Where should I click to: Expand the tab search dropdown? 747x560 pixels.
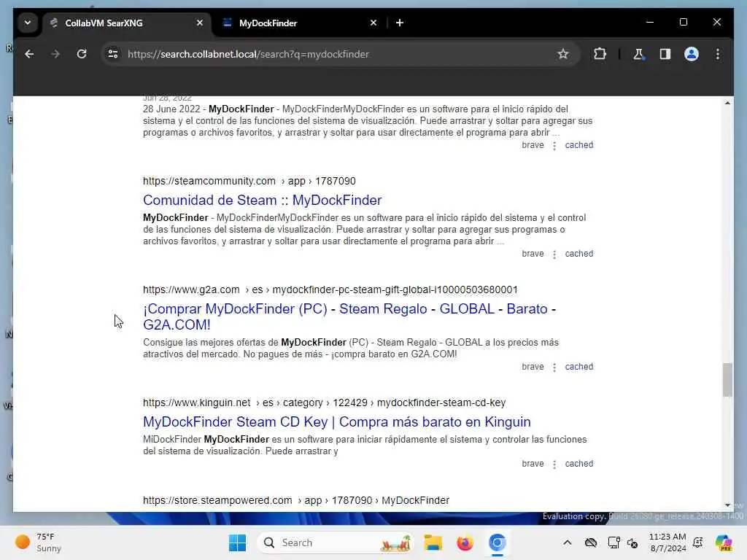28,23
